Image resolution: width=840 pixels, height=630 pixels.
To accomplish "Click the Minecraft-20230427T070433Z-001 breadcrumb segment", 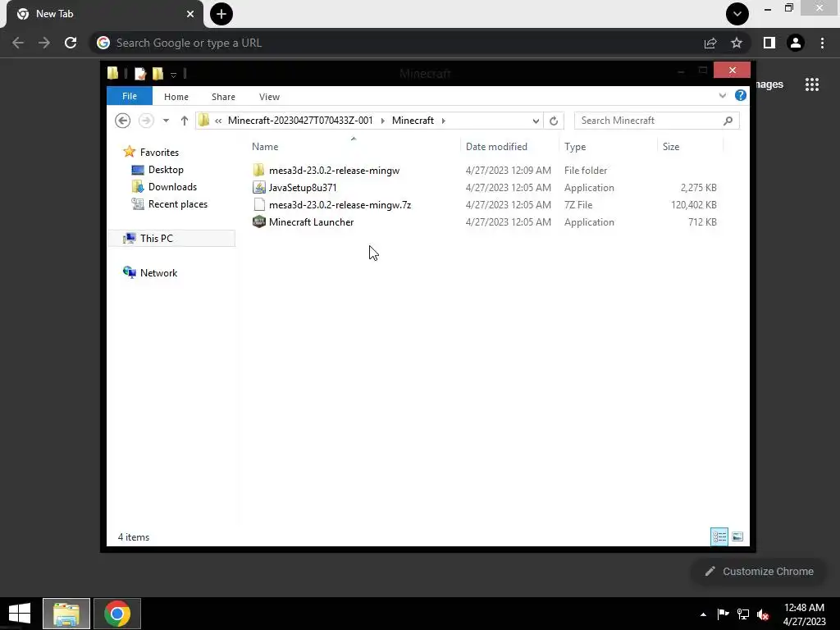I will tap(300, 121).
